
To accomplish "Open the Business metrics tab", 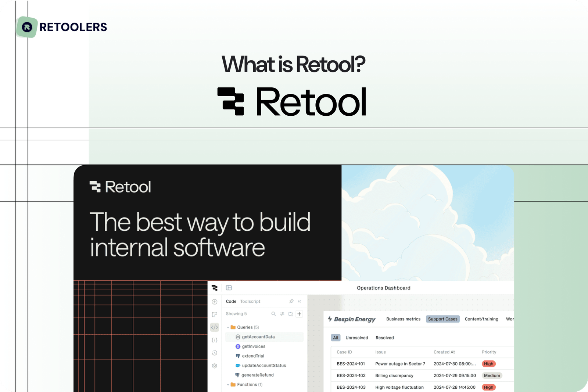I will click(403, 319).
